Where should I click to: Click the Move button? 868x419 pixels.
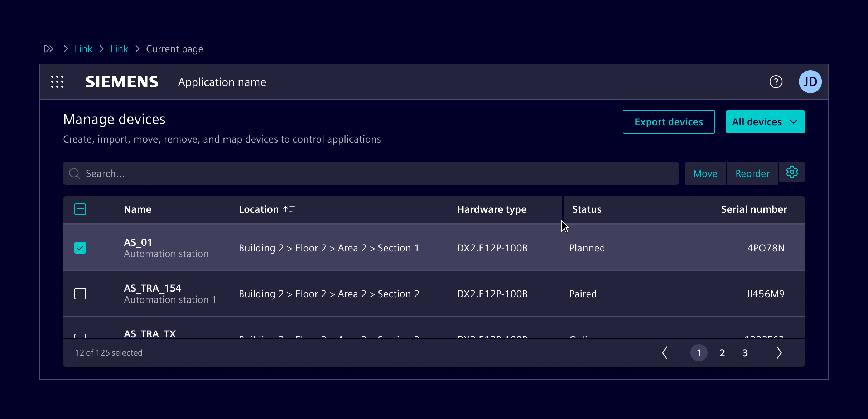(705, 173)
